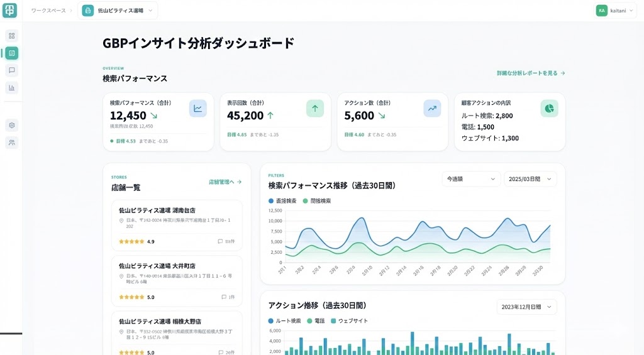Click the KA avatar badge

coord(602,11)
